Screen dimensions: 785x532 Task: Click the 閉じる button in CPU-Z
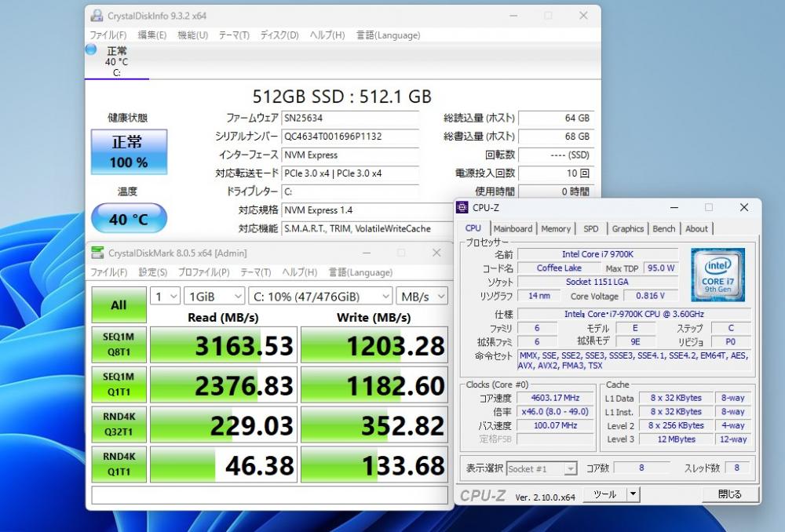click(730, 494)
